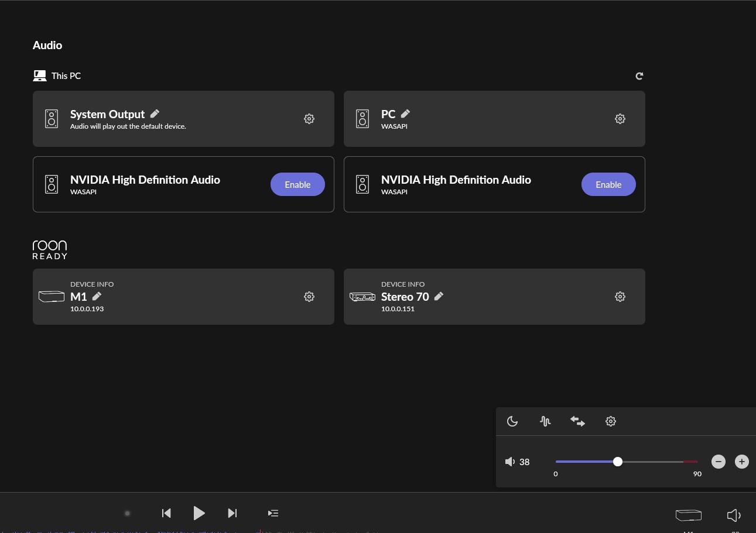Enable right NVIDIA High Definition Audio
Image resolution: width=756 pixels, height=533 pixels.
[x=608, y=184]
